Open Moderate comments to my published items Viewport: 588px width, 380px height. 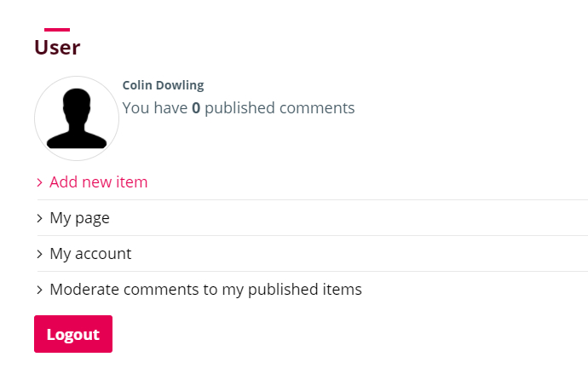pyautogui.click(x=205, y=290)
